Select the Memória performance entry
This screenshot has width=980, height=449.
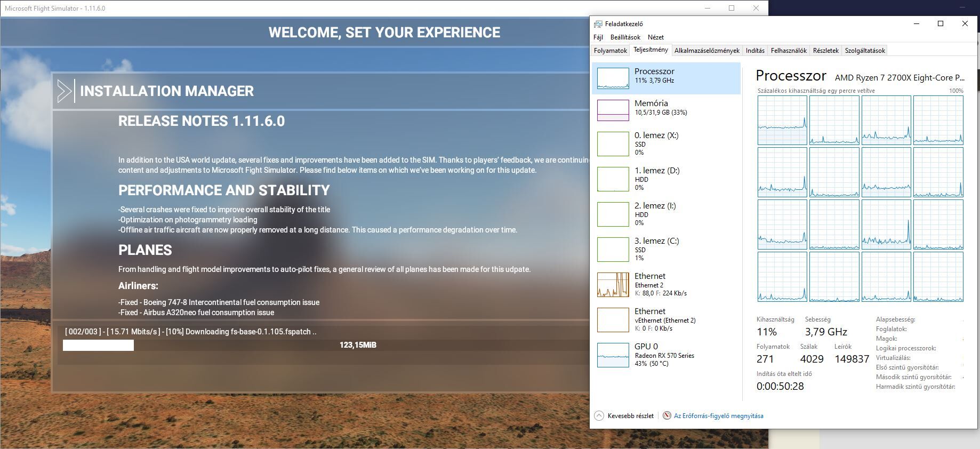click(x=666, y=110)
